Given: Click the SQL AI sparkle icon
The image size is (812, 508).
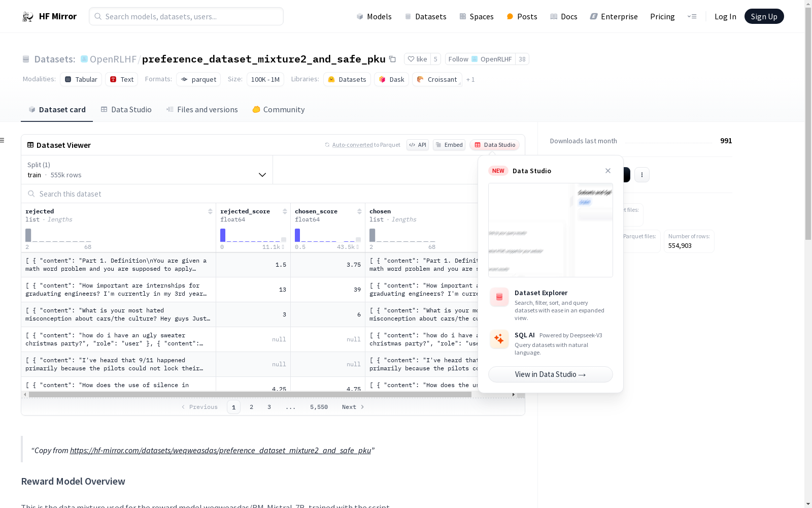Looking at the screenshot, I should pos(499,339).
